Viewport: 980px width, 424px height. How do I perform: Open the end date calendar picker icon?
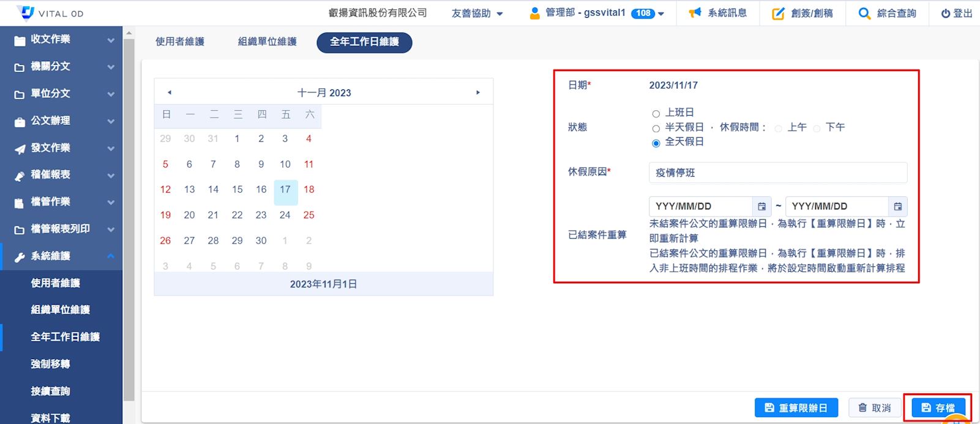897,207
